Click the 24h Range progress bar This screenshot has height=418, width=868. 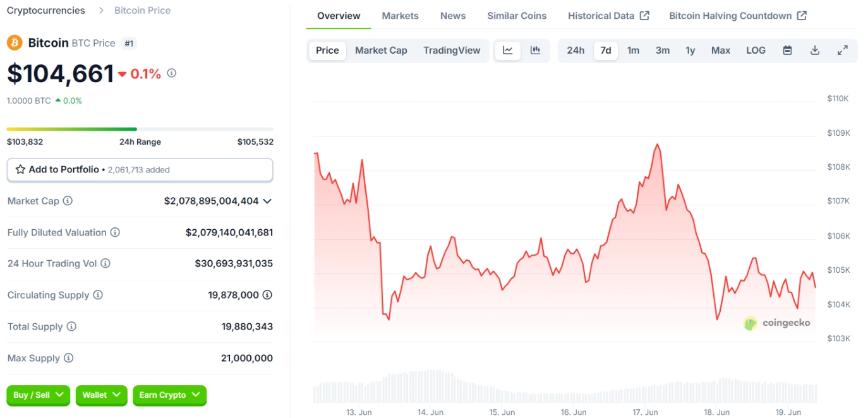click(x=140, y=129)
